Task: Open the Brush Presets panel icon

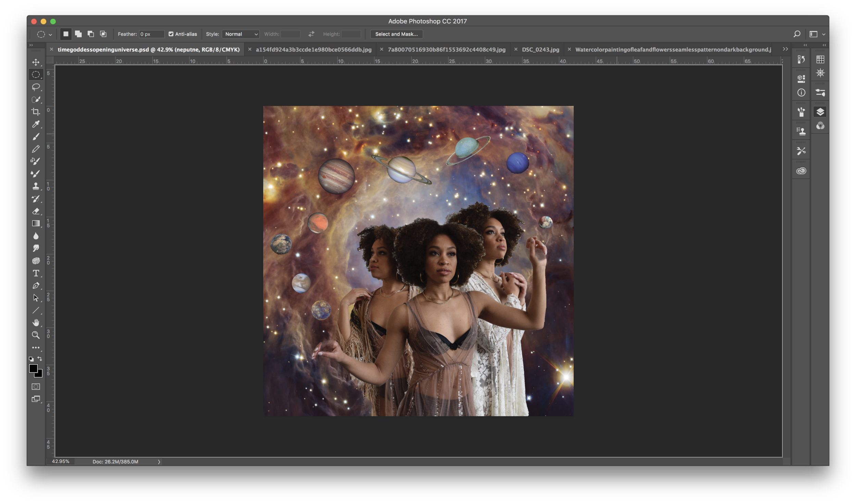Action: pos(801,112)
